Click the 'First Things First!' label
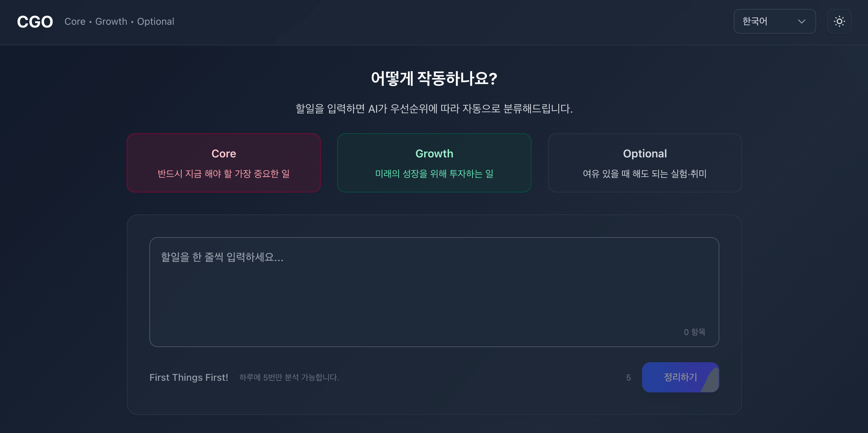The height and width of the screenshot is (433, 868). 189,377
